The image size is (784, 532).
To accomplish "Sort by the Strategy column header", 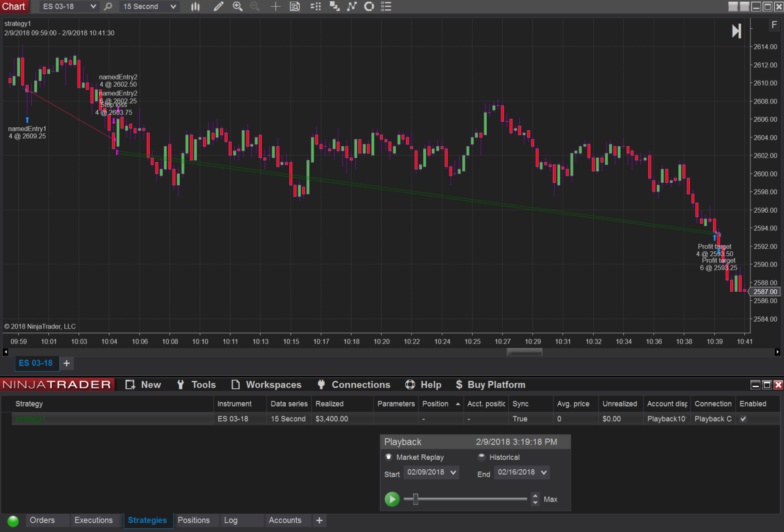I will 113,404.
